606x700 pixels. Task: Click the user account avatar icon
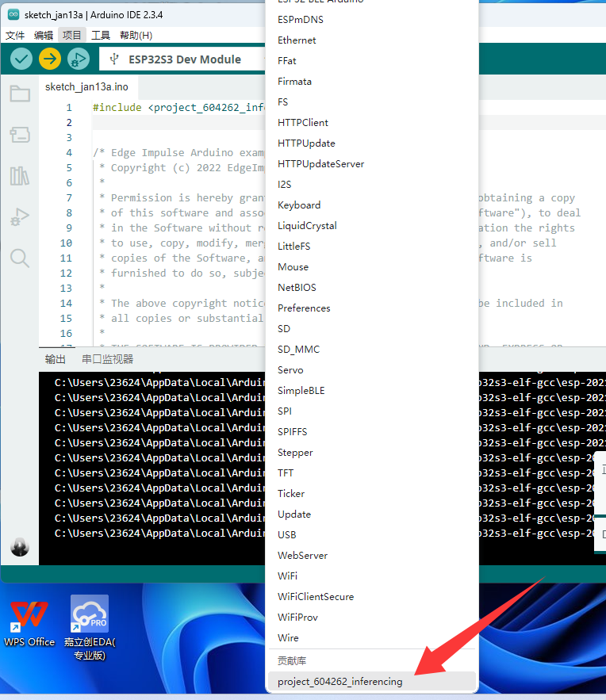coord(20,547)
